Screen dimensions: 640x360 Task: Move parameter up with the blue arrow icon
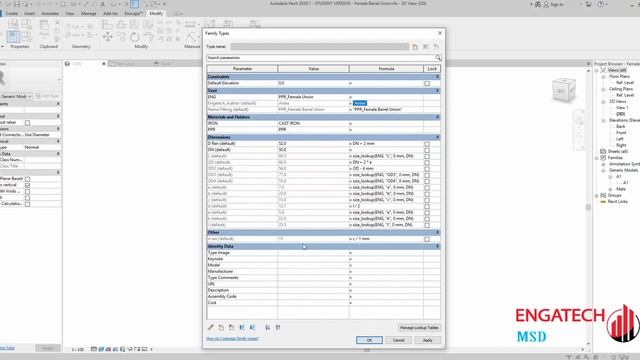pos(242,327)
